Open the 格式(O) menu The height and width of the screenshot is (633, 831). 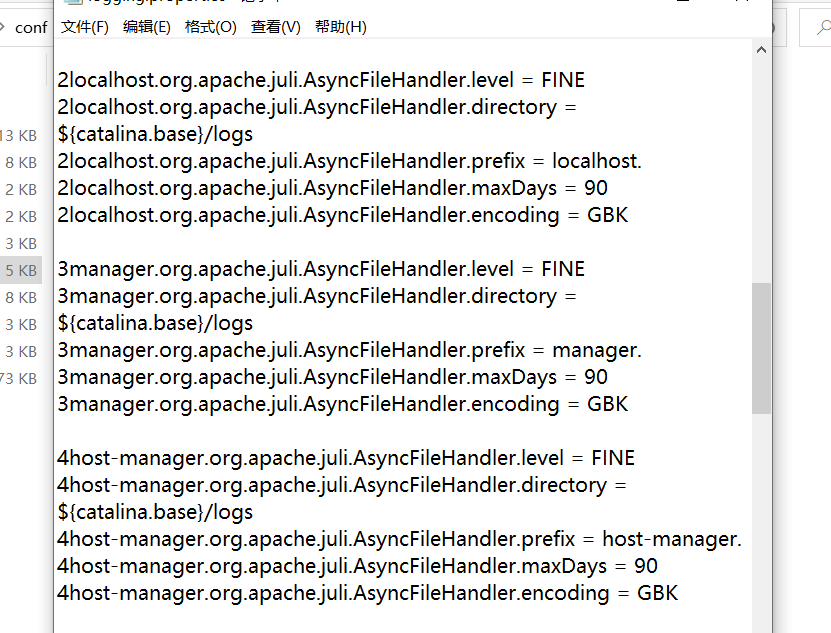click(210, 27)
